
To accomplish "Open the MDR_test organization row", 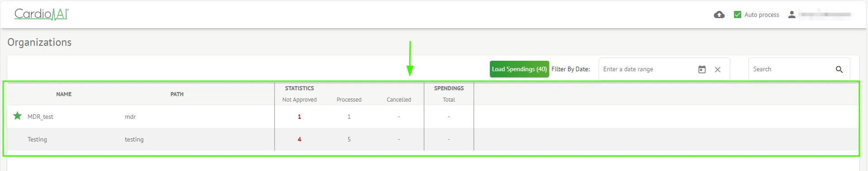I will 433,117.
